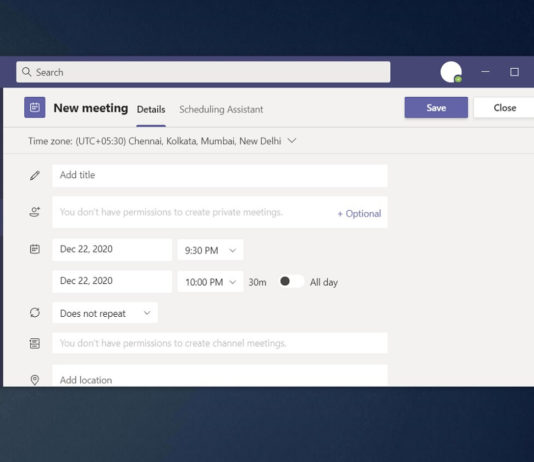Click the channel meeting icon

tap(34, 343)
